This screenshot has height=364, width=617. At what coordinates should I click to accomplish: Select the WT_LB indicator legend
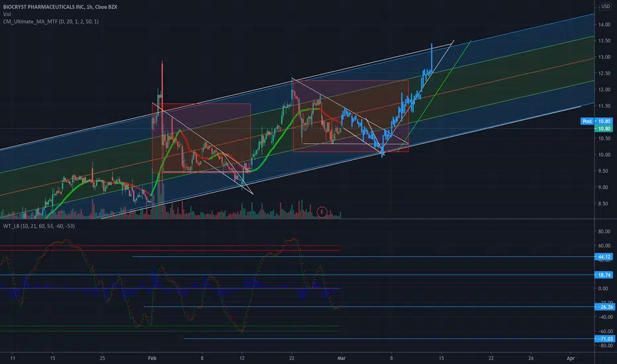pyautogui.click(x=39, y=226)
